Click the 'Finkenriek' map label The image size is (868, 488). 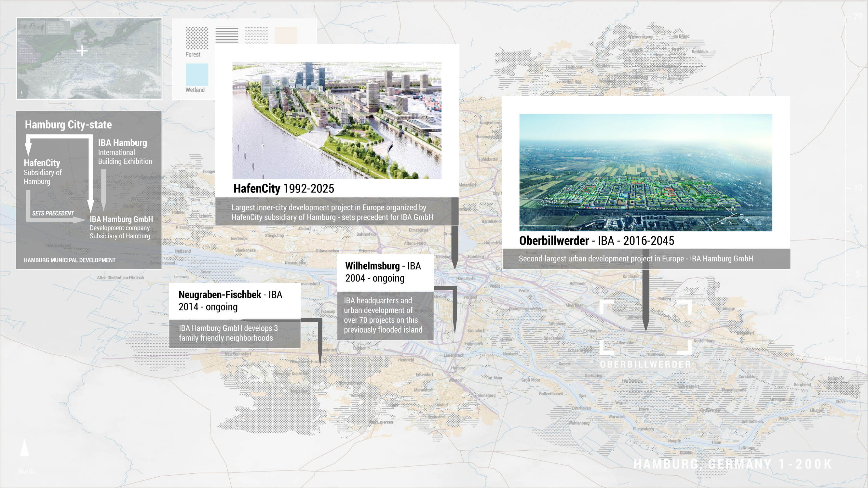pos(474,344)
